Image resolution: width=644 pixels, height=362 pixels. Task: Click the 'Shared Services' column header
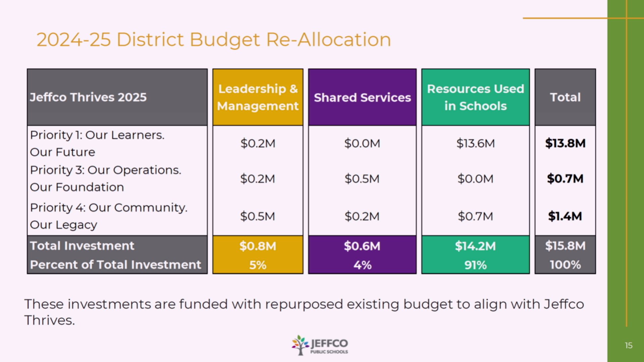click(x=362, y=97)
